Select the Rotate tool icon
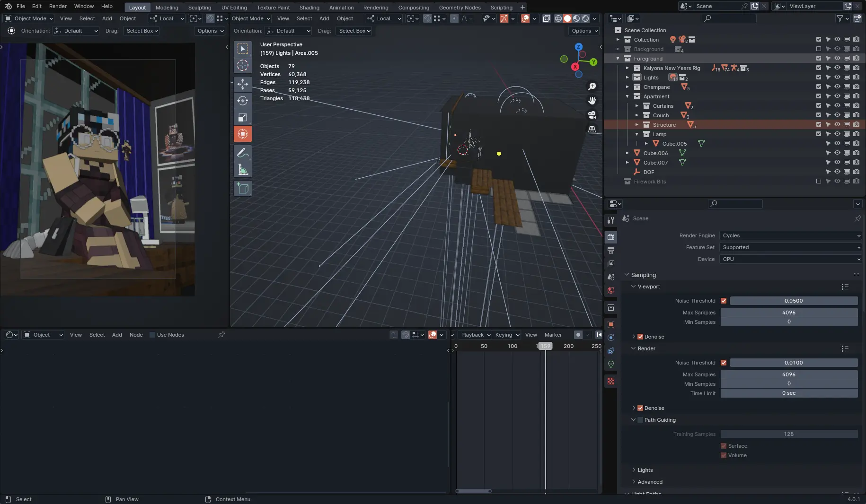Screen dimensions: 866x504 click(x=243, y=101)
